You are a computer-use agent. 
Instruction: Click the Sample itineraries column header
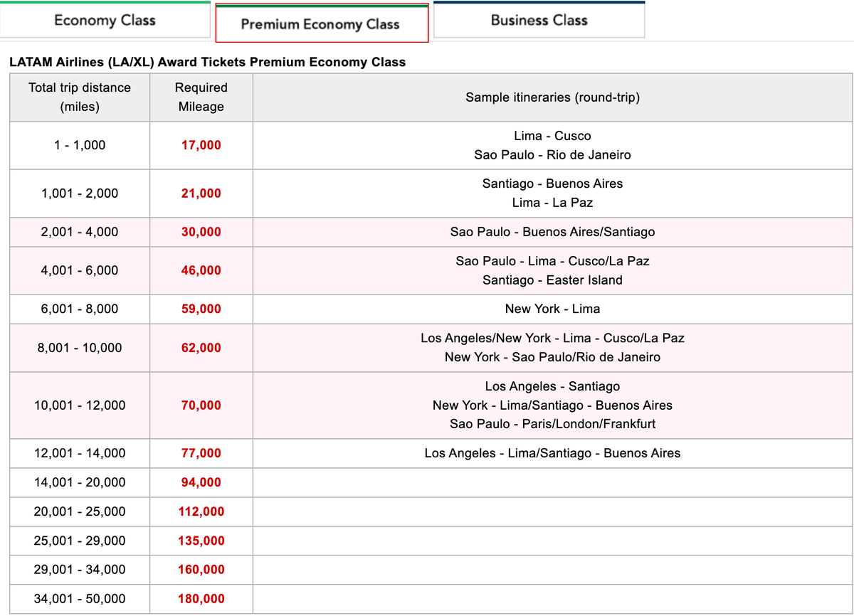pyautogui.click(x=552, y=97)
